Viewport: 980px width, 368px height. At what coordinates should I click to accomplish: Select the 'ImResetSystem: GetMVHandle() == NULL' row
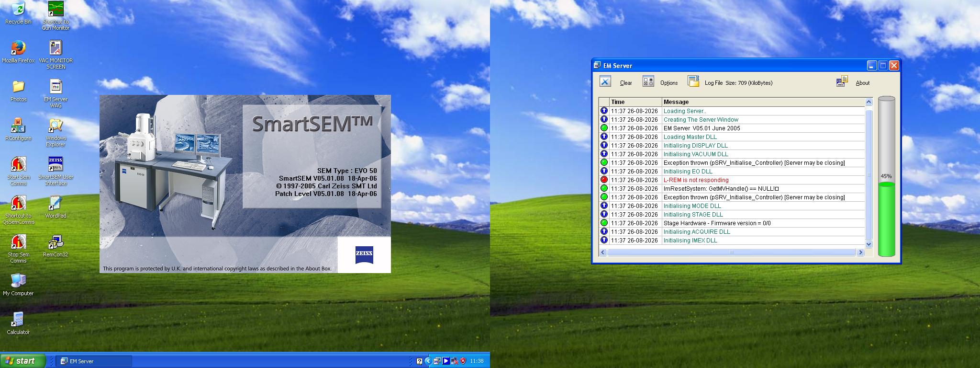pyautogui.click(x=732, y=188)
